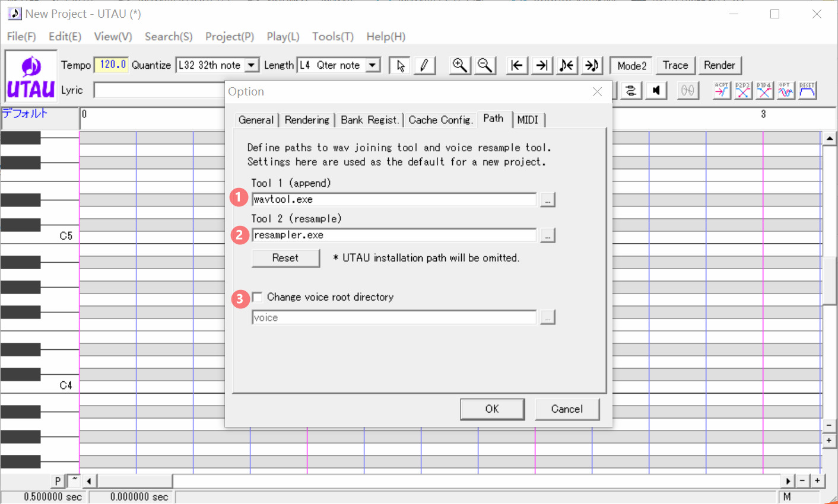Viewport: 838px width, 504px height.
Task: Click the horizontal scrollbar thumb
Action: tap(135, 481)
